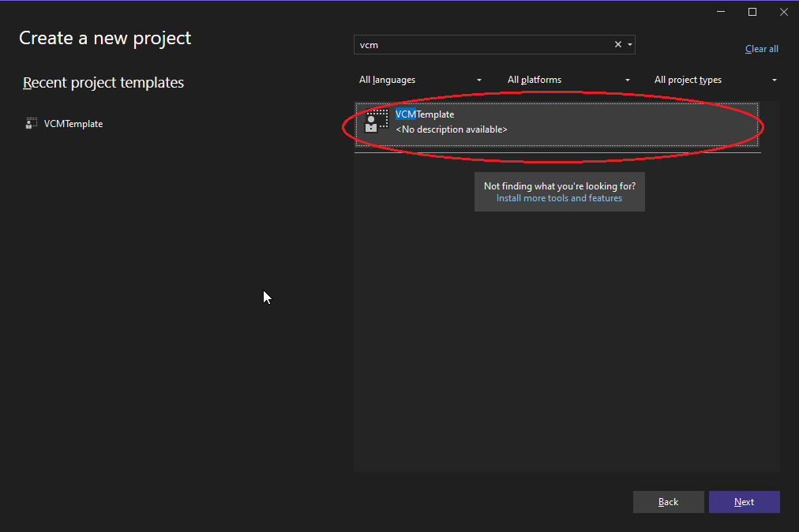799x532 pixels.
Task: Open the search history dropdown arrow
Action: [x=629, y=45]
